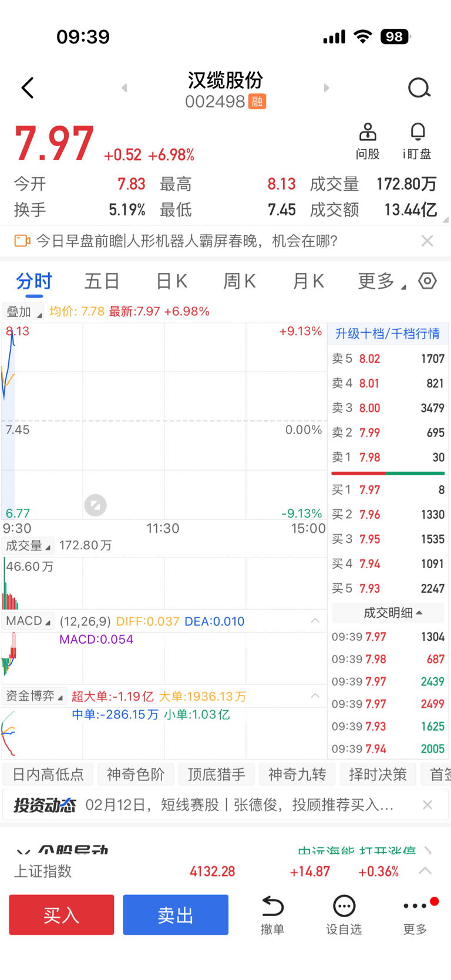Select the 神奇色阶 indicator
Viewport: 451px width, 980px height.
tap(136, 775)
